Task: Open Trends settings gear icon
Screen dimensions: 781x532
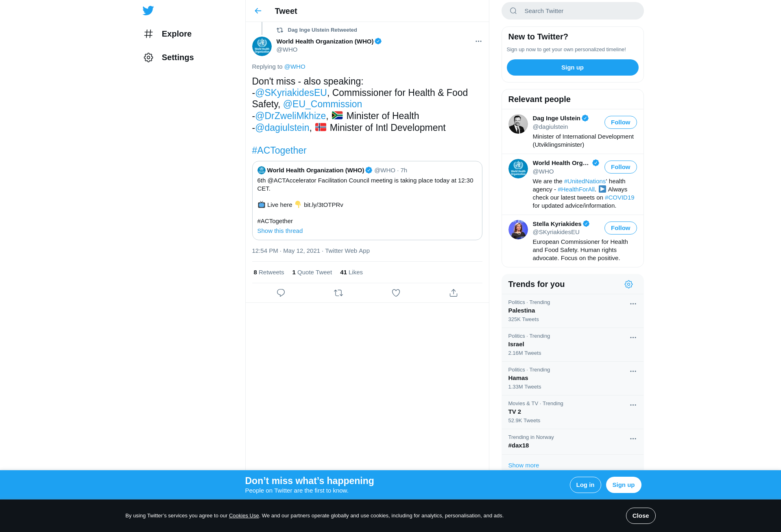Action: tap(628, 284)
